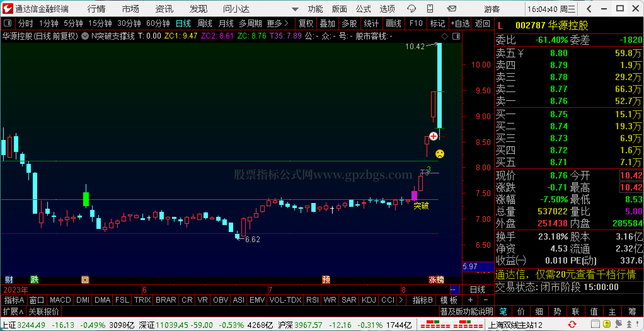Click the red plus marker on candlestick
644x331 pixels.
[x=434, y=136]
